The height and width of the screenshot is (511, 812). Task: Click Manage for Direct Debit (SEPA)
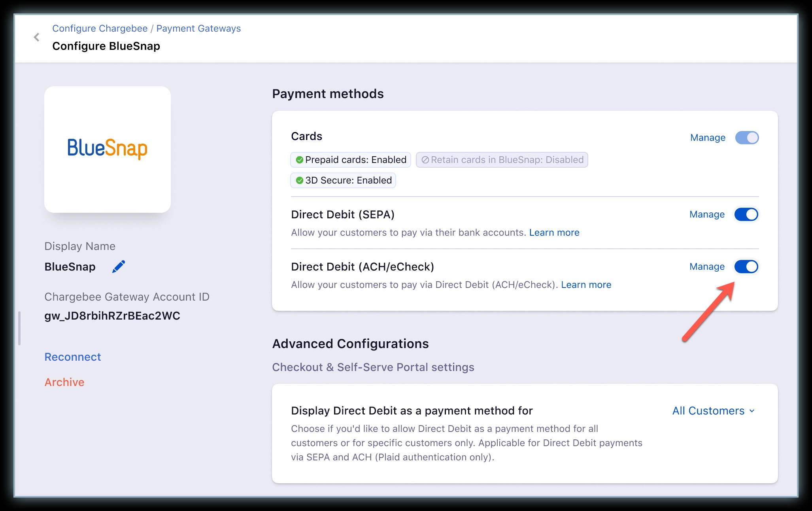pos(707,214)
